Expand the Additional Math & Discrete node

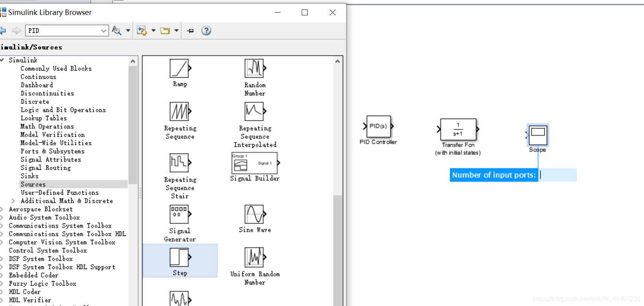click(13, 201)
